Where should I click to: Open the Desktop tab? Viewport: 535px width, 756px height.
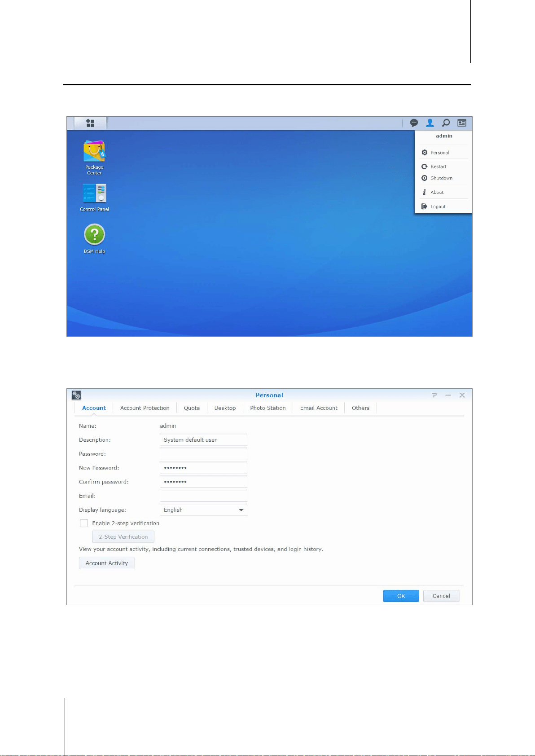pyautogui.click(x=225, y=408)
